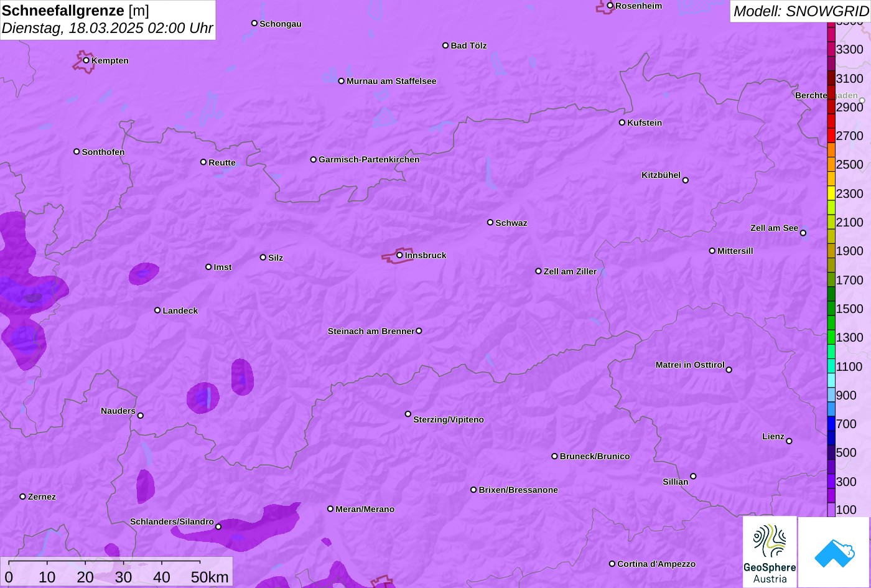Select the "Nauders" label
Screen dimensions: 871x588
[118, 411]
